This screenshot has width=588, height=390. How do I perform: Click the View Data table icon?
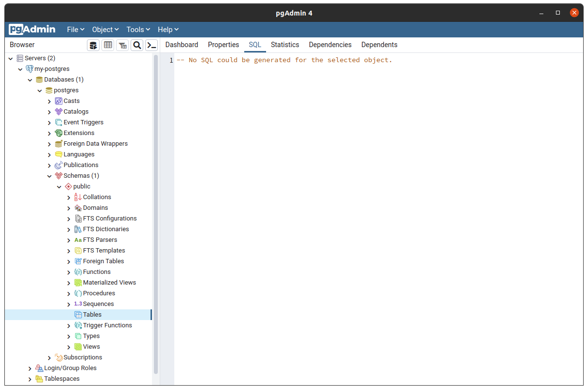(x=108, y=45)
